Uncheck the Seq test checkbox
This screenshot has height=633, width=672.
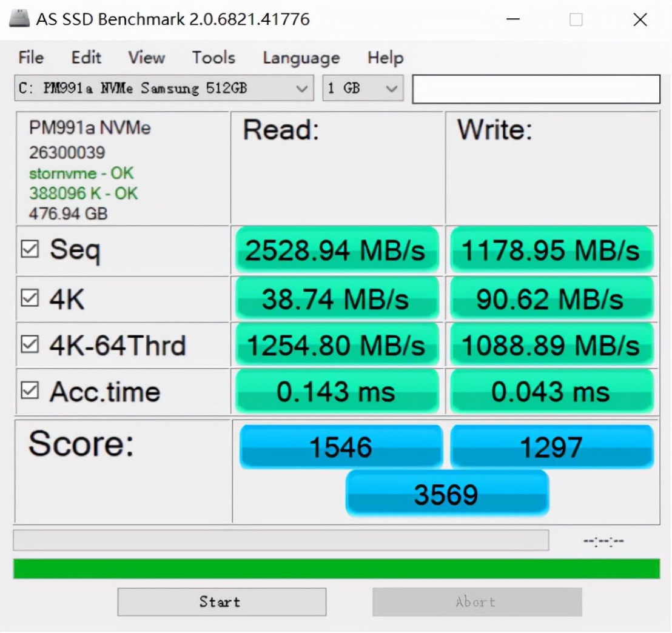tap(29, 249)
